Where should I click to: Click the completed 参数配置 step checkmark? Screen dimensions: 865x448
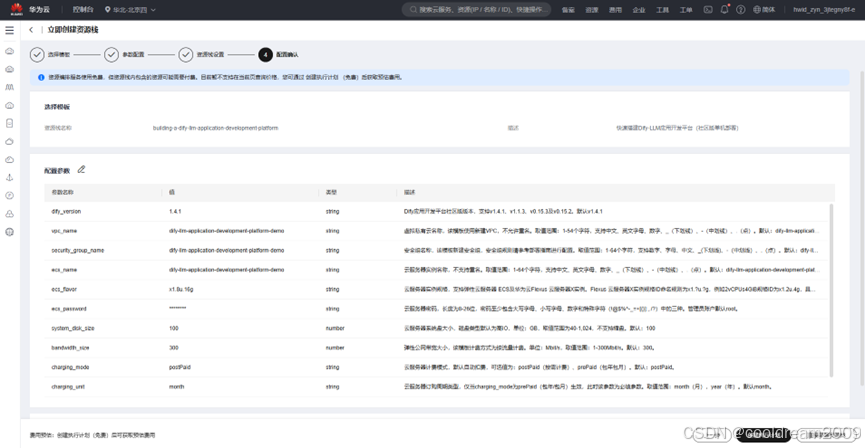[111, 55]
